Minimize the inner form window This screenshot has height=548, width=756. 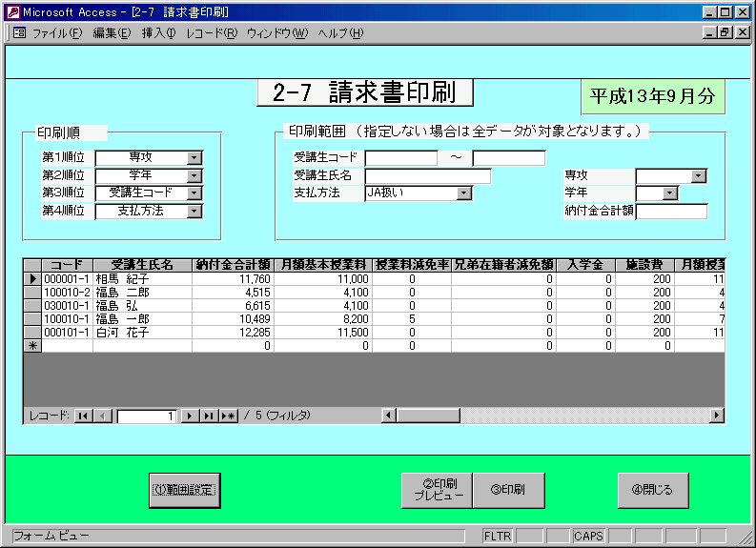click(x=709, y=32)
